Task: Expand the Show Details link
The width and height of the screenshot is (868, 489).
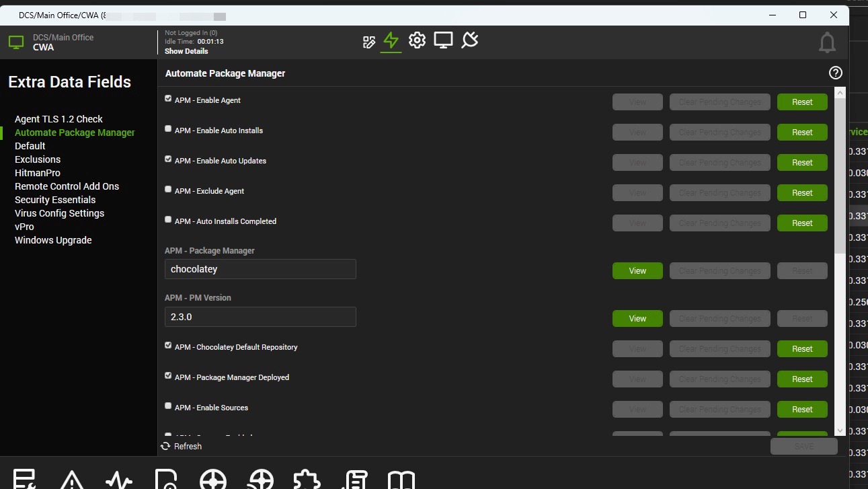Action: [186, 51]
